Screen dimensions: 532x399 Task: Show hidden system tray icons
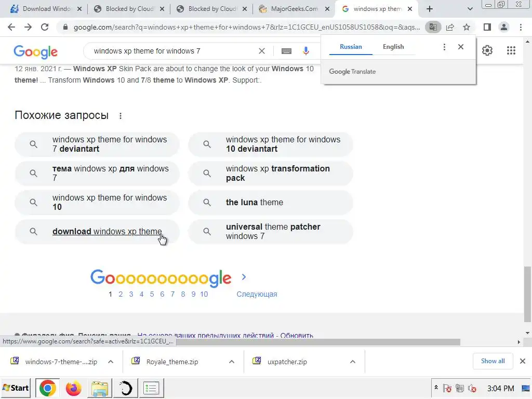click(436, 388)
